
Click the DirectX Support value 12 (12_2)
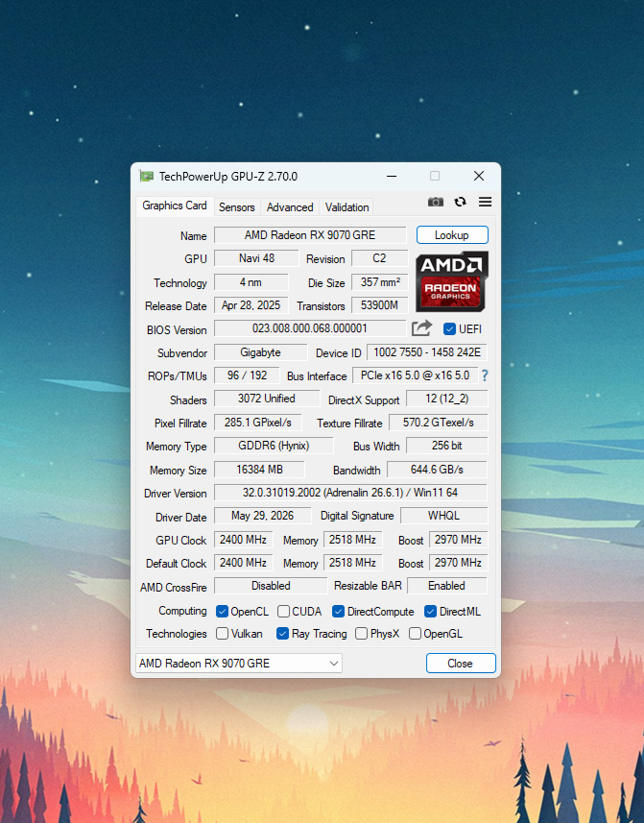(447, 399)
